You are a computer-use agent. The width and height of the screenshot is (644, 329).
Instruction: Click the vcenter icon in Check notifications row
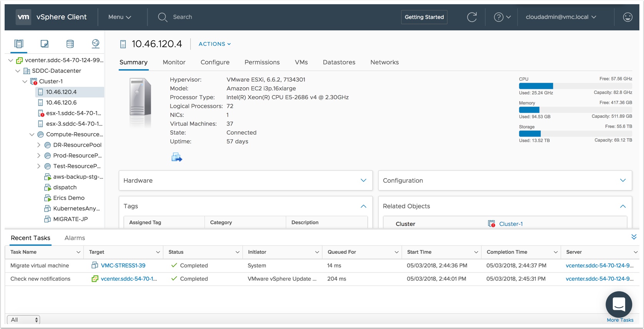point(95,279)
